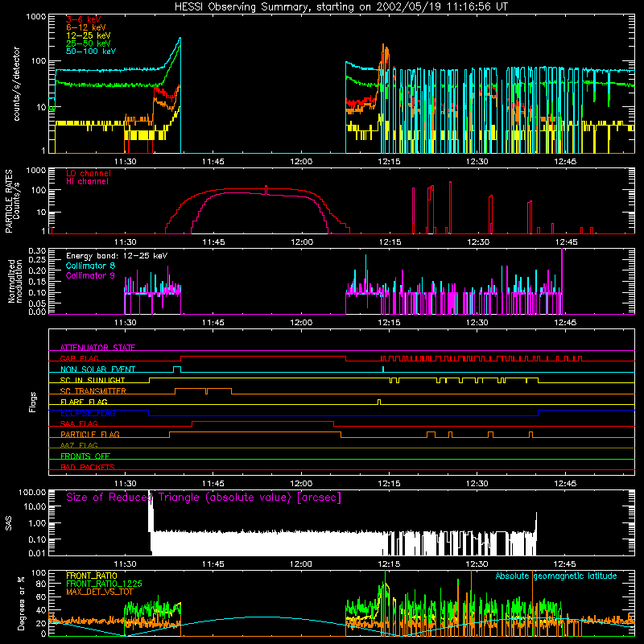The height and width of the screenshot is (644, 644).
Task: Click "12:15" tick label under Flags panel
Action: click(x=390, y=484)
